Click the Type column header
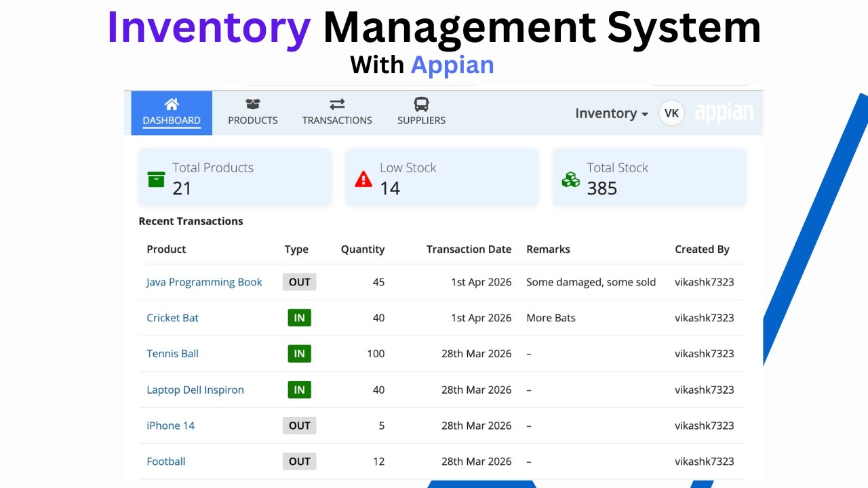 (296, 249)
